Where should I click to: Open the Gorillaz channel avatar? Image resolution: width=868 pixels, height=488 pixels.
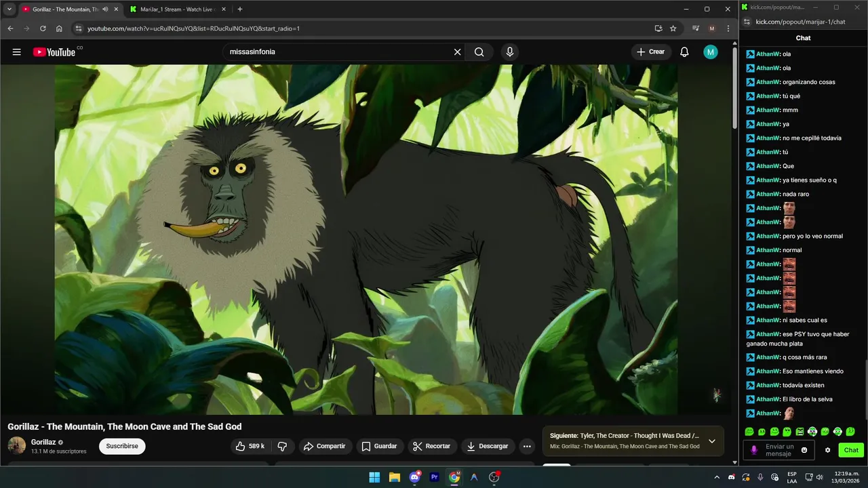(16, 446)
